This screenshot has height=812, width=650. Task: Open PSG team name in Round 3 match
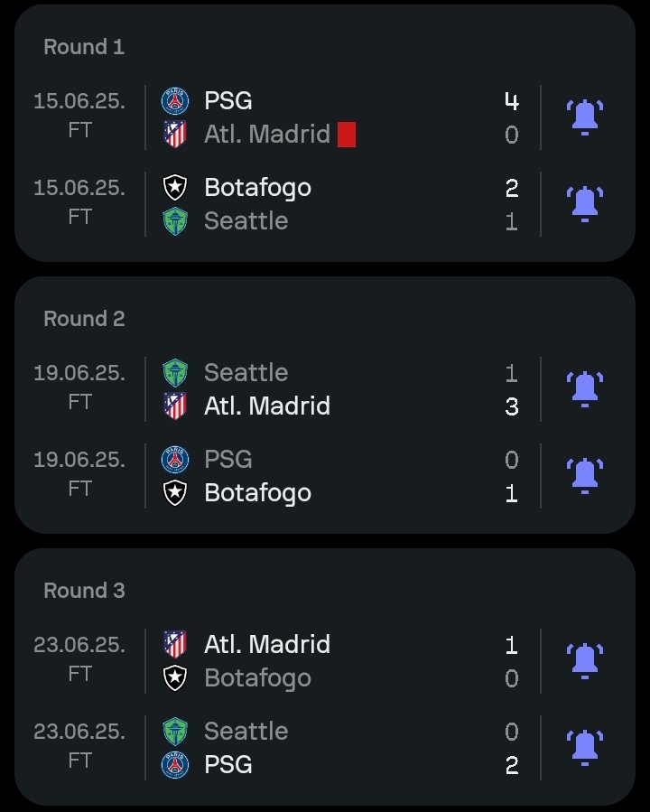point(228,765)
